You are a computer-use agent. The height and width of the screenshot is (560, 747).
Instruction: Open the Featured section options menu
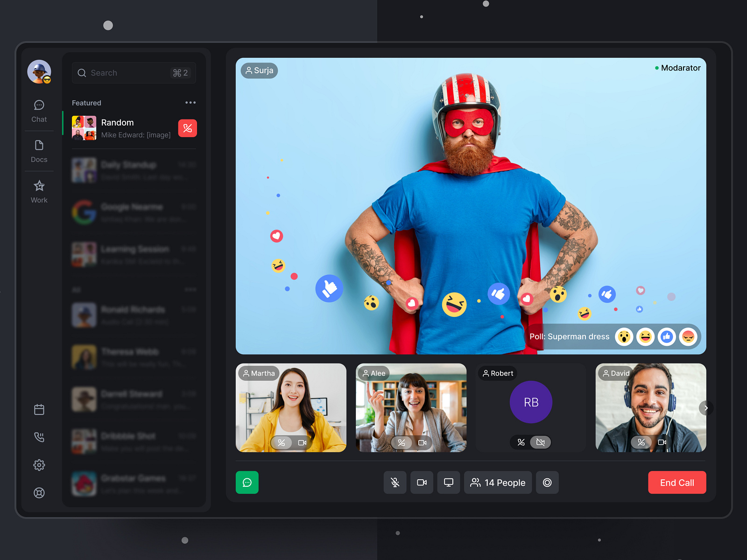[x=190, y=103]
